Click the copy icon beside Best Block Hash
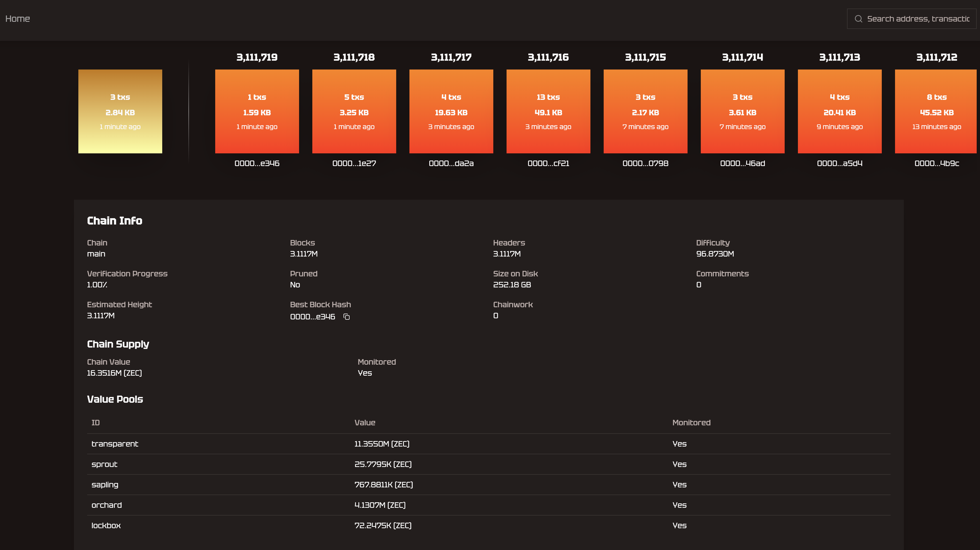The height and width of the screenshot is (550, 980). click(347, 317)
